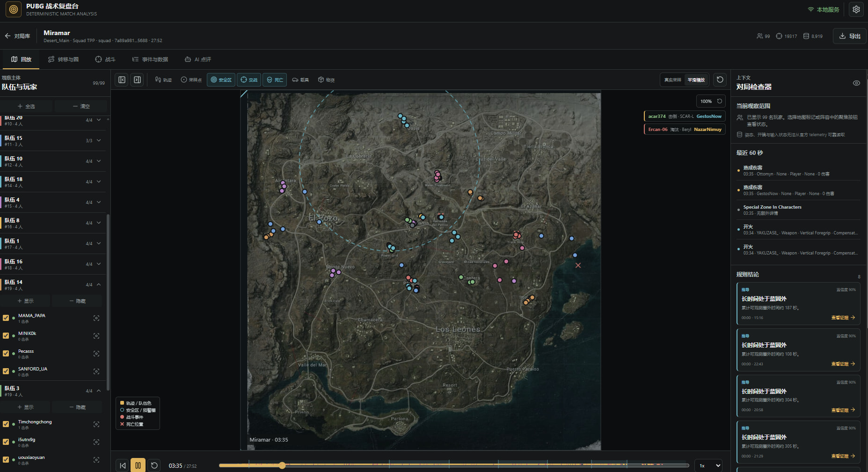Focus map on player SANFORD_UA
The height and width of the screenshot is (472, 868).
(96, 371)
